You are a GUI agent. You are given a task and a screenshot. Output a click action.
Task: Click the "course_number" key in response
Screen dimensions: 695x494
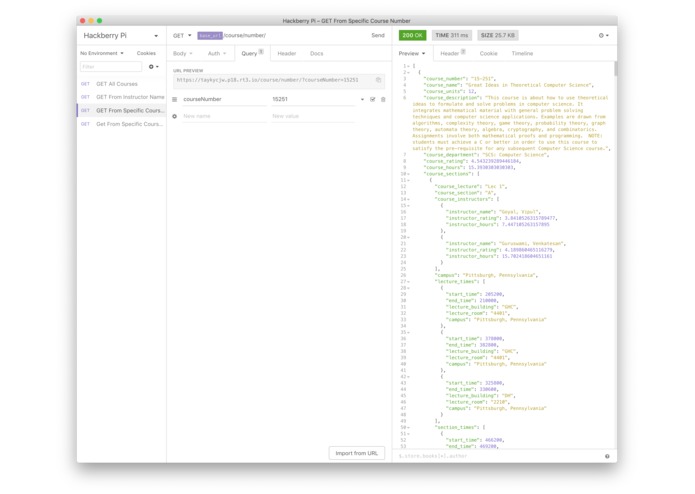click(x=444, y=79)
